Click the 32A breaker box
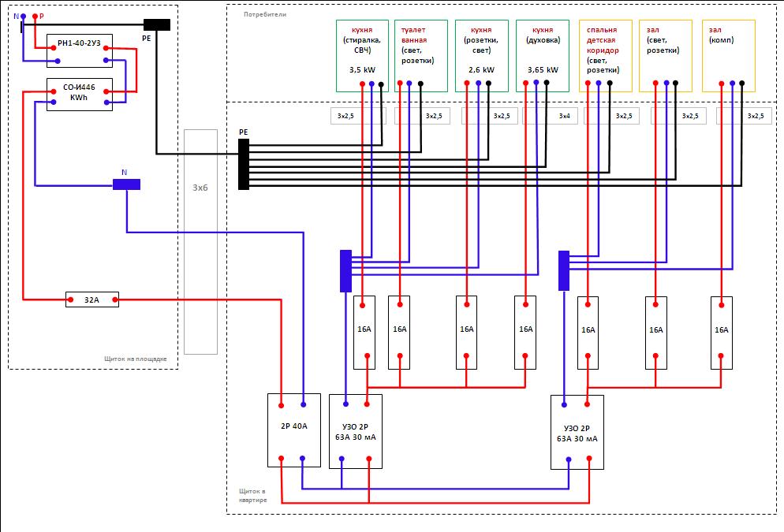This screenshot has height=532, width=784. tap(92, 299)
